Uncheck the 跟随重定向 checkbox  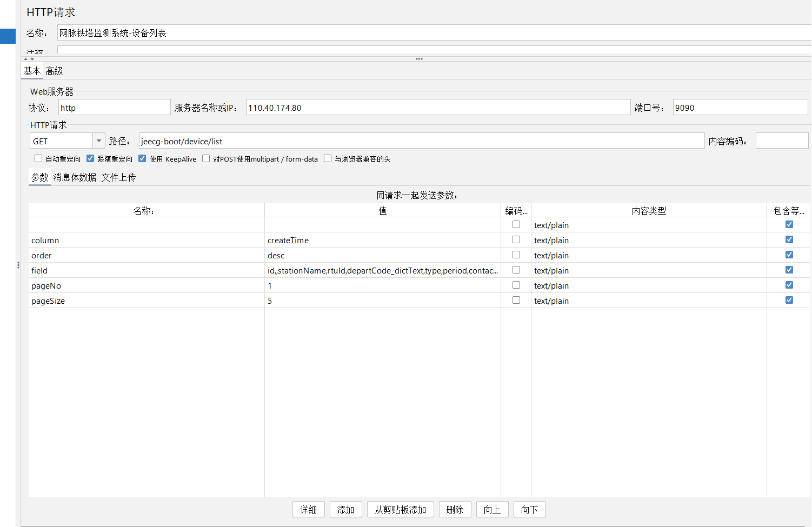[90, 159]
